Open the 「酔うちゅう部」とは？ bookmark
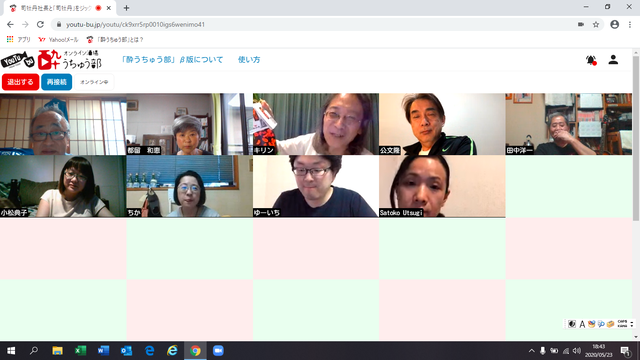The image size is (640, 360). (115, 40)
